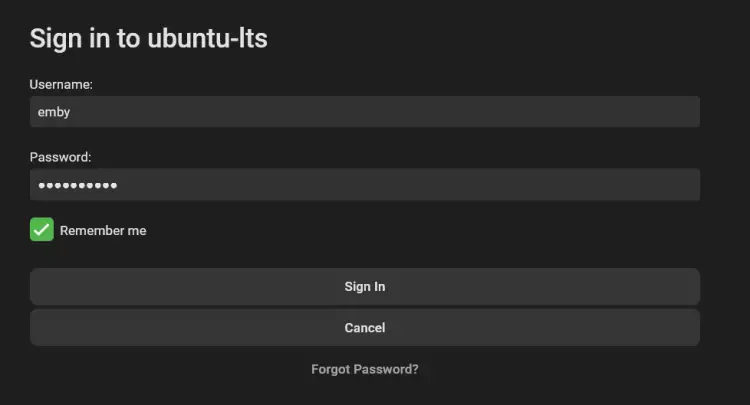Click the "Sign in to ubuntu-lts" heading
This screenshot has height=405, width=750.
pyautogui.click(x=148, y=39)
